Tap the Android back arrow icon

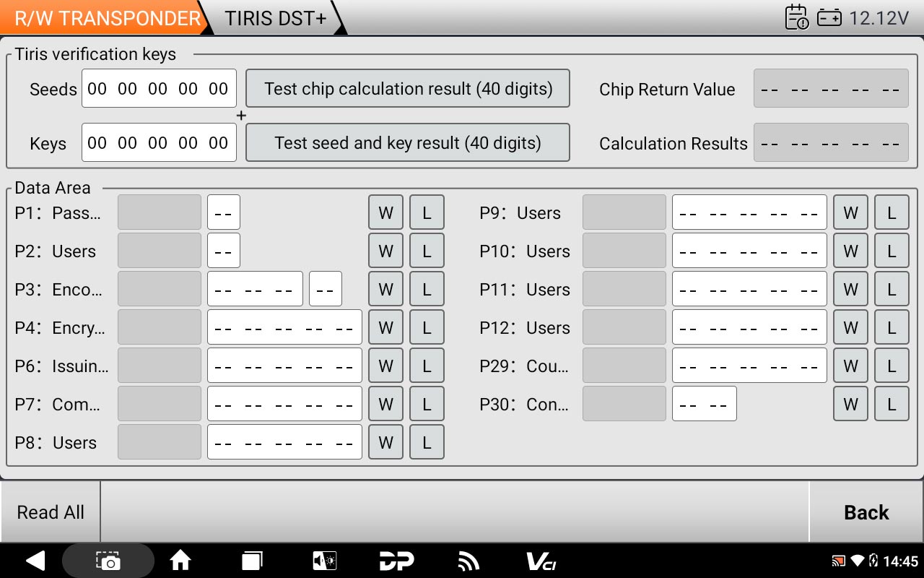[x=35, y=561]
